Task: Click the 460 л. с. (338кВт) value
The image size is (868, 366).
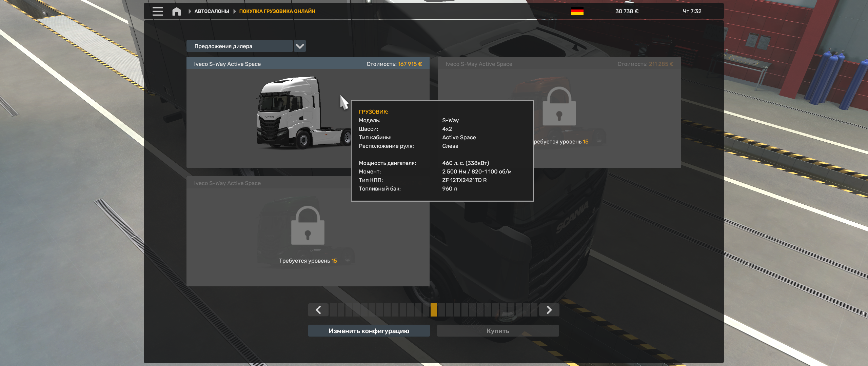Action: click(x=466, y=163)
